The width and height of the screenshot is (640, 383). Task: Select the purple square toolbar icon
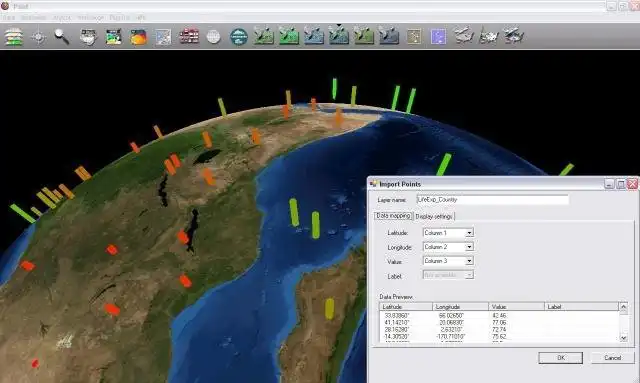coord(438,37)
